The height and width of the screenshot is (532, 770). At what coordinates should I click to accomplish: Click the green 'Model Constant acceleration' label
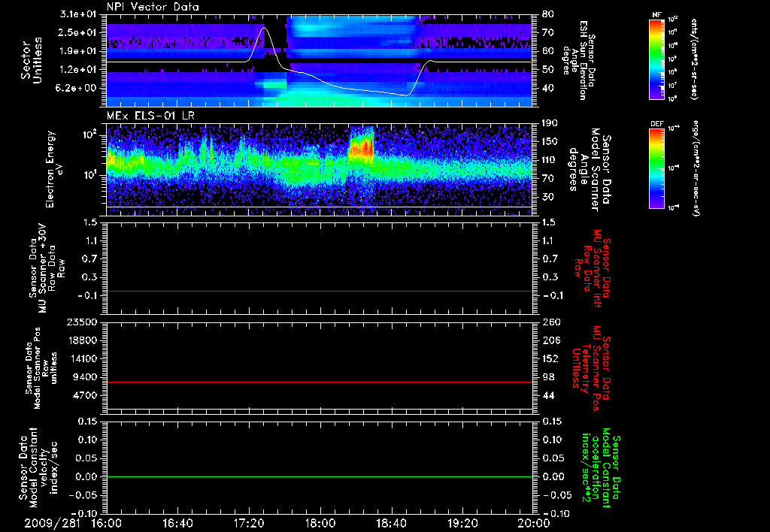click(x=601, y=469)
